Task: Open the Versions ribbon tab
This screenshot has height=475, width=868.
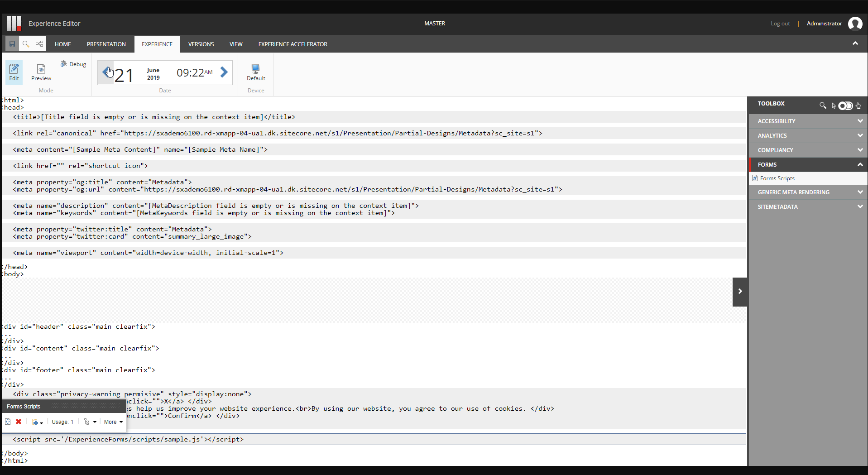Action: 201,44
